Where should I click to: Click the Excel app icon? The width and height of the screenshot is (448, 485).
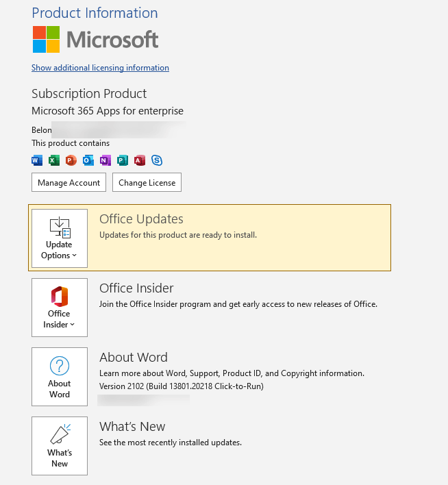pos(54,160)
